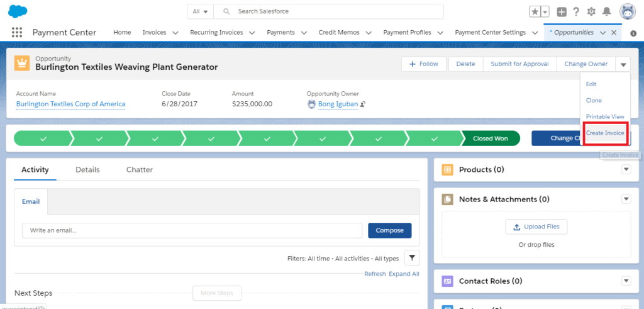Switch to the Details tab

coord(87,170)
